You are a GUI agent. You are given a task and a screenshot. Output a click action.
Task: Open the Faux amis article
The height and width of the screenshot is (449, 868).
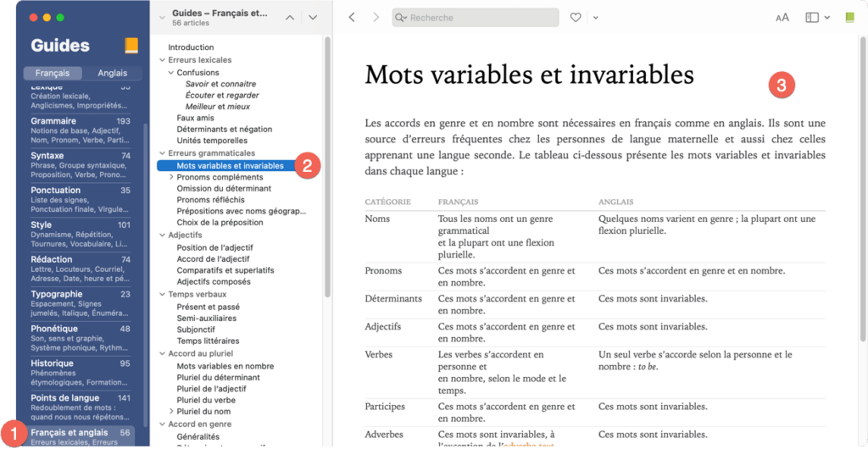coord(196,118)
